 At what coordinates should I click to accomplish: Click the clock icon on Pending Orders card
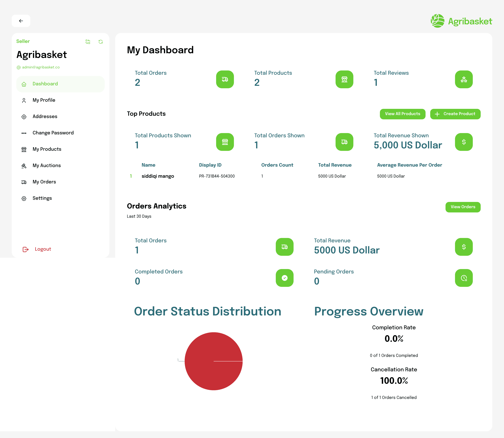coord(464,278)
